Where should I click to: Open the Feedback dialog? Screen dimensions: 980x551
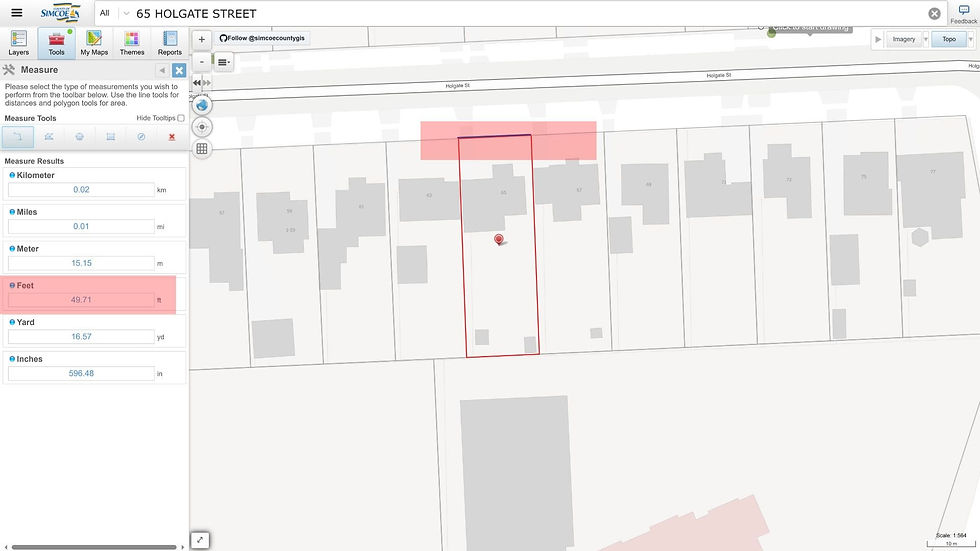(964, 14)
